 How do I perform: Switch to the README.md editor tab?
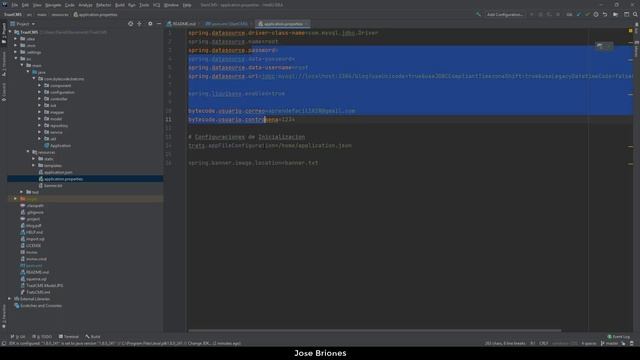click(182, 24)
